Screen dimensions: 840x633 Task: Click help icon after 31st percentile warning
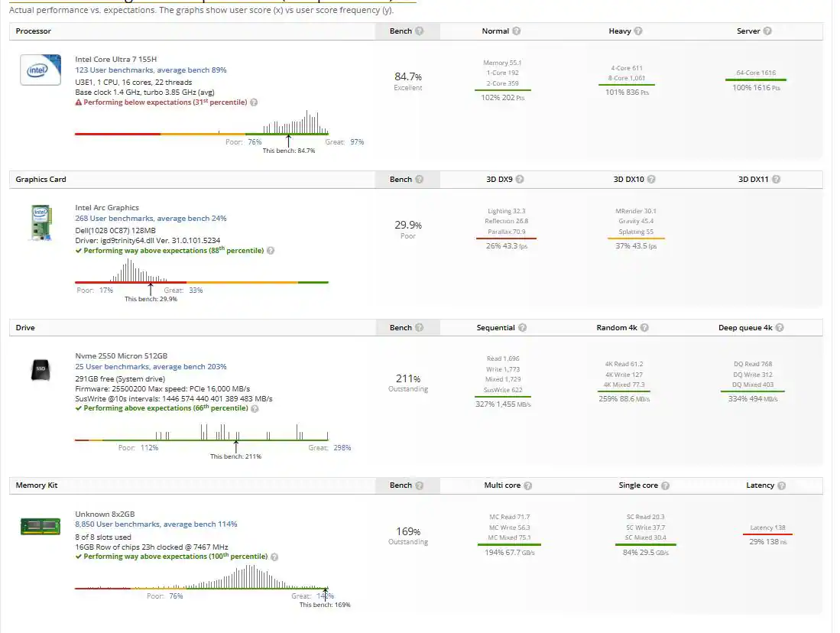254,102
